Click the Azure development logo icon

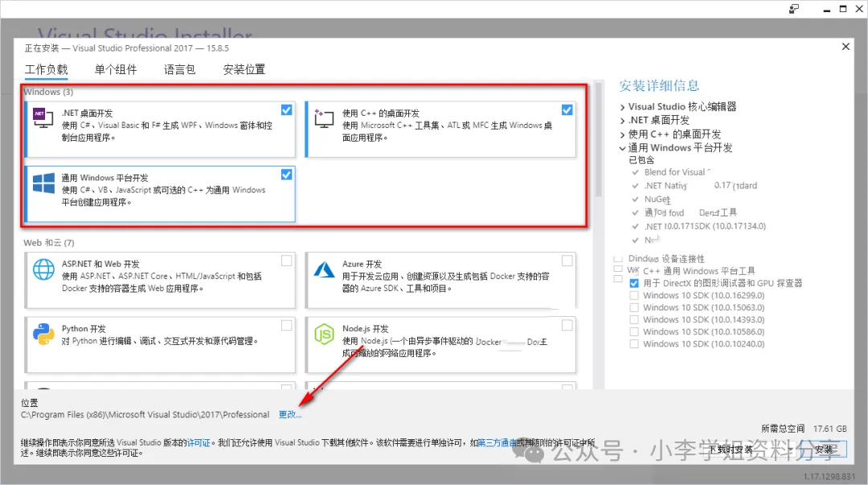(325, 269)
